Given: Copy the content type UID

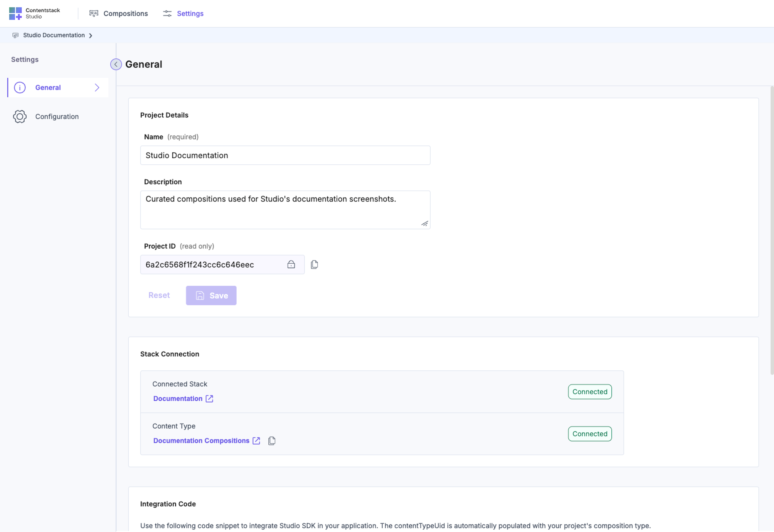Looking at the screenshot, I should pyautogui.click(x=272, y=441).
